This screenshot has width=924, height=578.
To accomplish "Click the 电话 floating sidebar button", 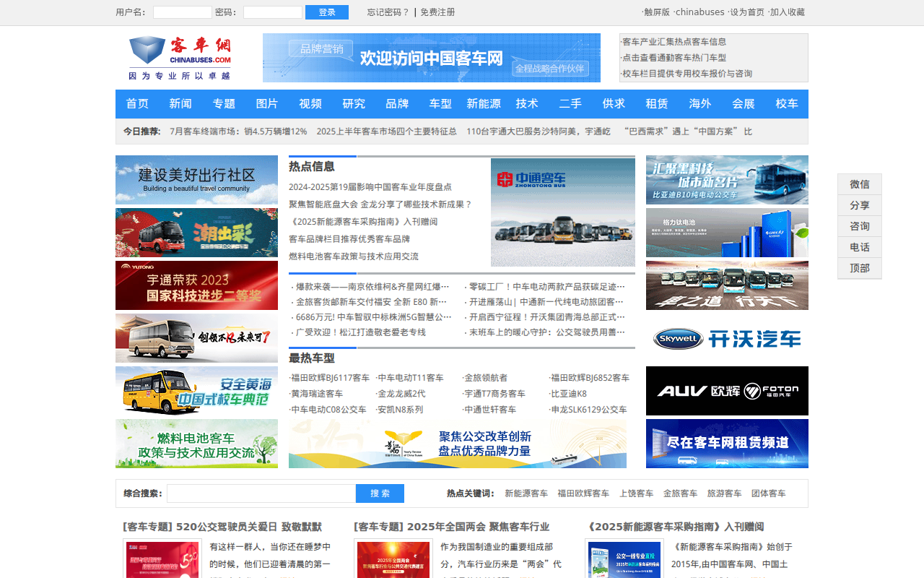I will tap(860, 247).
